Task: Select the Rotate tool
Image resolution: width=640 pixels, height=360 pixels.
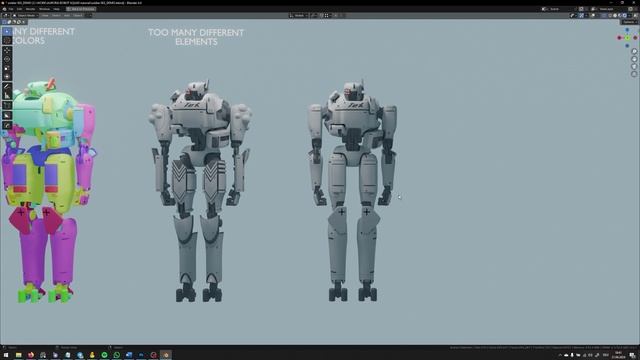Action: [x=7, y=59]
